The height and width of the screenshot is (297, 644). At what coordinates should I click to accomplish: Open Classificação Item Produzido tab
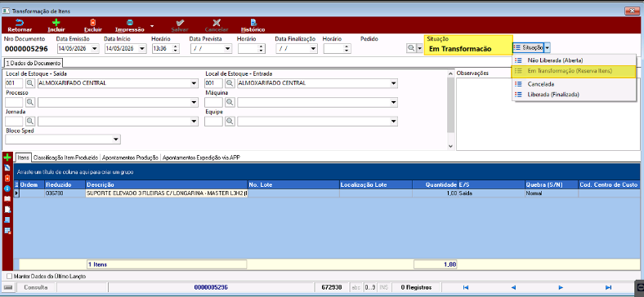[x=65, y=157]
